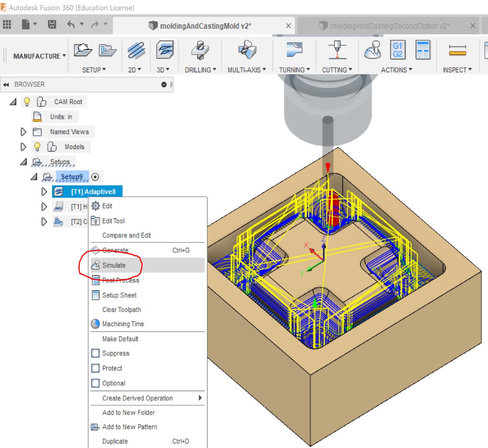488x448 pixels.
Task: Close the moldingAndCastingMold v2 tab
Action: click(x=289, y=25)
